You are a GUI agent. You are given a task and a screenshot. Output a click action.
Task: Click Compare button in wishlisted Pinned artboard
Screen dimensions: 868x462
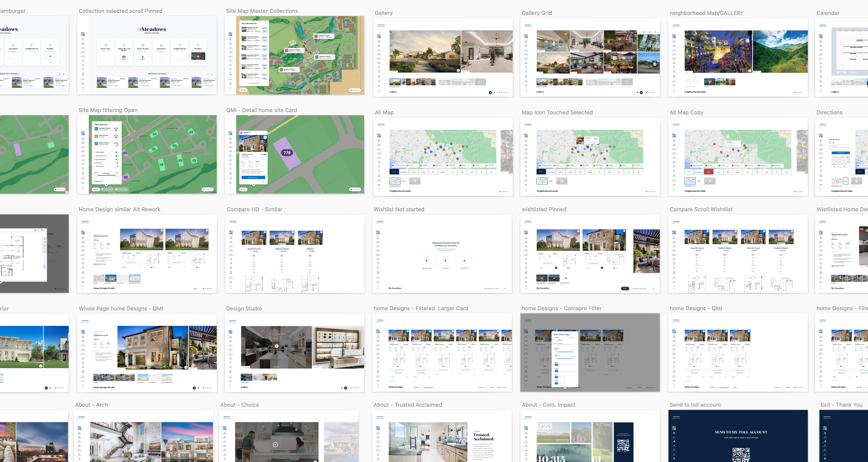[x=625, y=289]
